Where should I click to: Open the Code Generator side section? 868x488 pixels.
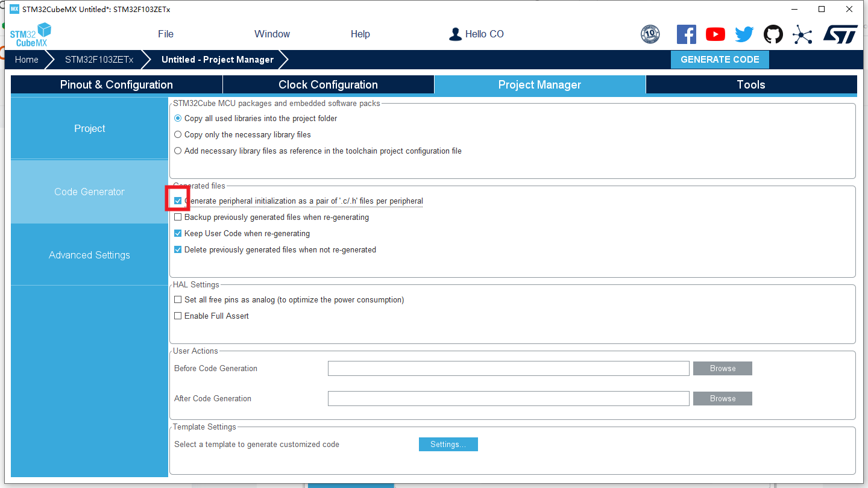pos(89,192)
